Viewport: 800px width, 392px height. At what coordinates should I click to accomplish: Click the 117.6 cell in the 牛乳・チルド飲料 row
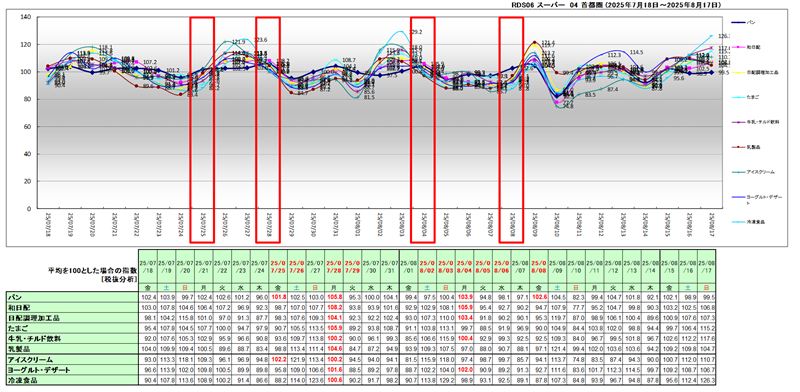pyautogui.click(x=707, y=338)
